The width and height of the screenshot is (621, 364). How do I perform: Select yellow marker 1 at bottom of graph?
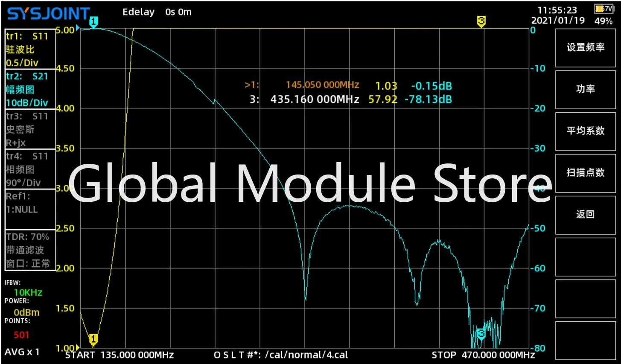point(93,340)
